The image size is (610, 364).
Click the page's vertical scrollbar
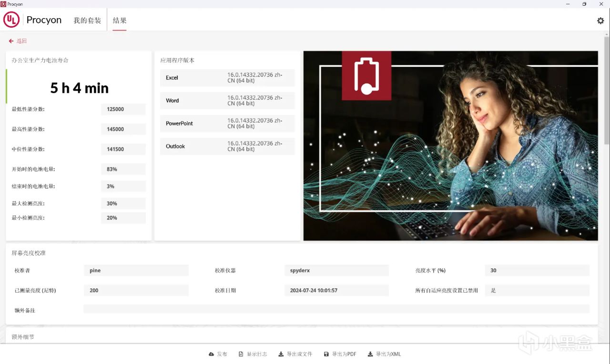coord(607,91)
